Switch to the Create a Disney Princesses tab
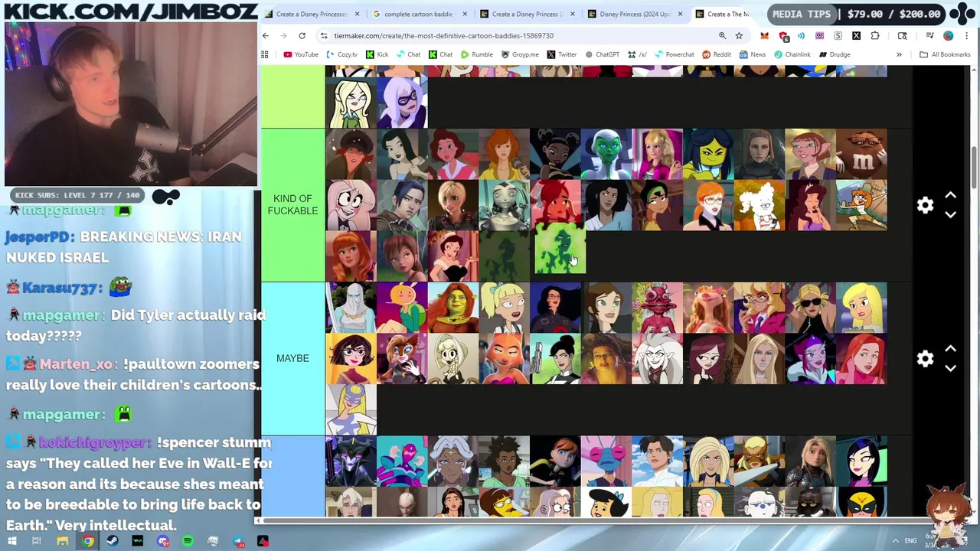980x551 pixels. click(x=311, y=14)
